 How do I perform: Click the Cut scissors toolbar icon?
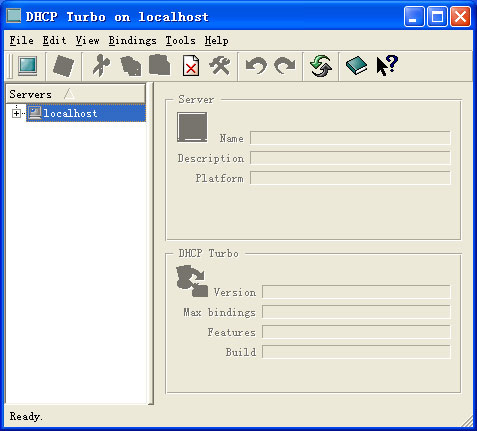coord(101,66)
